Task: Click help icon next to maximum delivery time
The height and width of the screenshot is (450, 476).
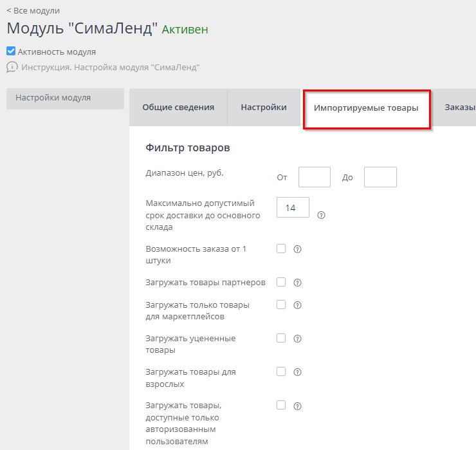Action: click(321, 215)
